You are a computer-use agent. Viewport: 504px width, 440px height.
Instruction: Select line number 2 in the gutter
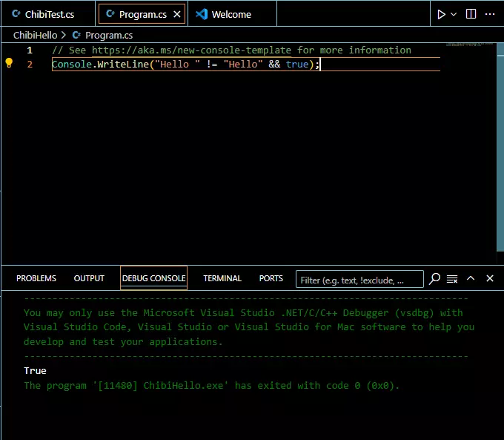pos(30,64)
